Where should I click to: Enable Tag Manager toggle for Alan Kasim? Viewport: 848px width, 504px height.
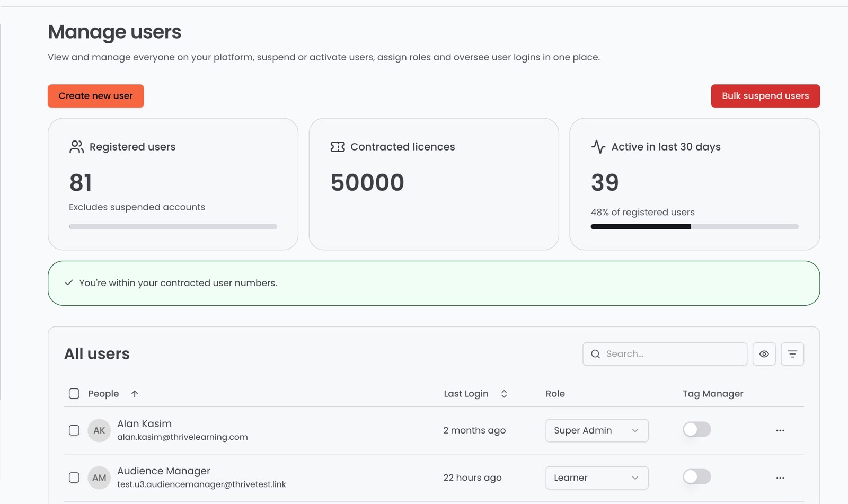coord(697,429)
